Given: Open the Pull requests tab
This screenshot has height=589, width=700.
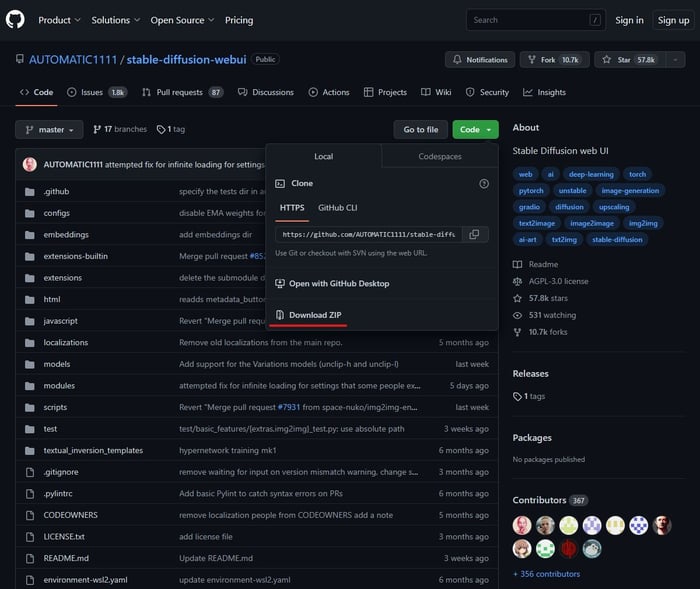Looking at the screenshot, I should 183,92.
